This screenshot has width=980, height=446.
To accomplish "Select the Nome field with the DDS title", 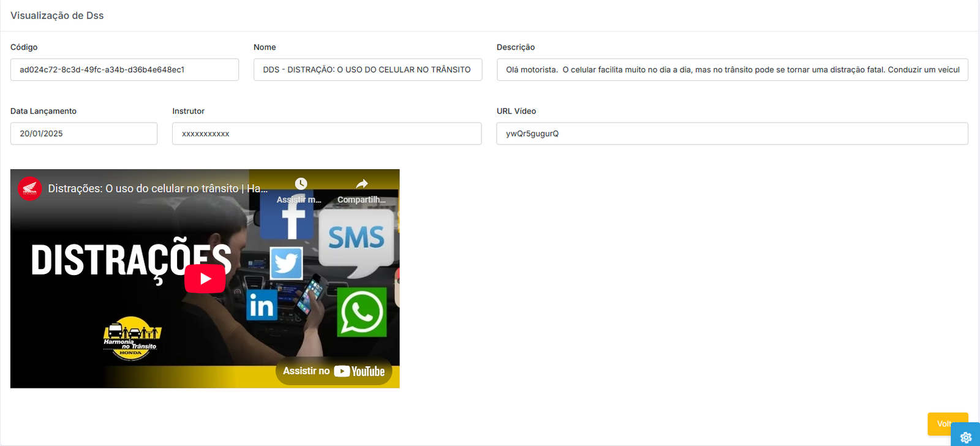I will (x=367, y=70).
